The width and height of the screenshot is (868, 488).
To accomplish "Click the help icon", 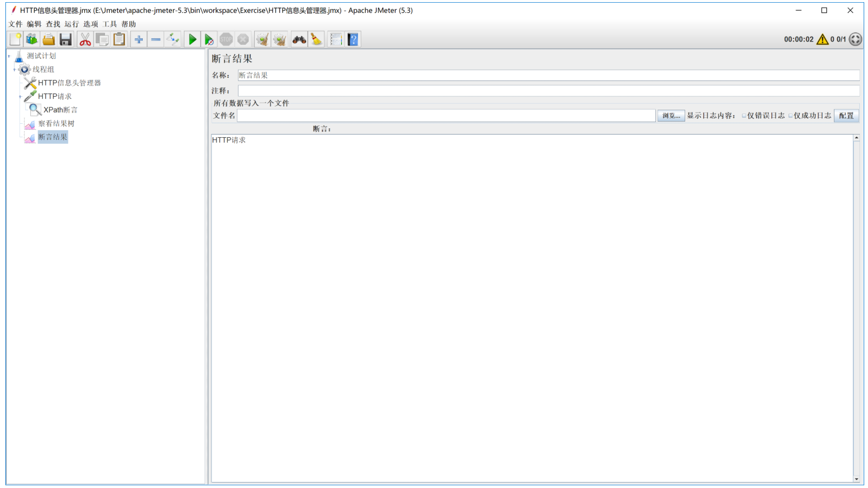I will click(x=352, y=38).
